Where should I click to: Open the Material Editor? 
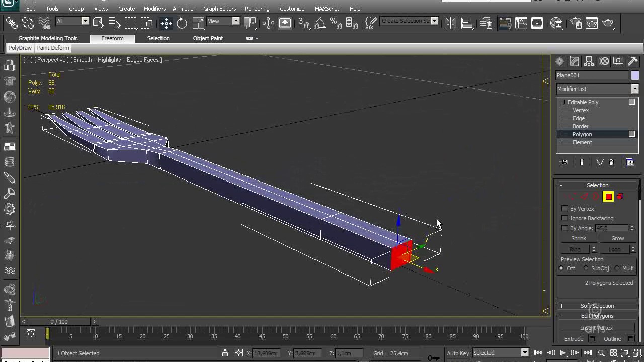[x=556, y=23]
